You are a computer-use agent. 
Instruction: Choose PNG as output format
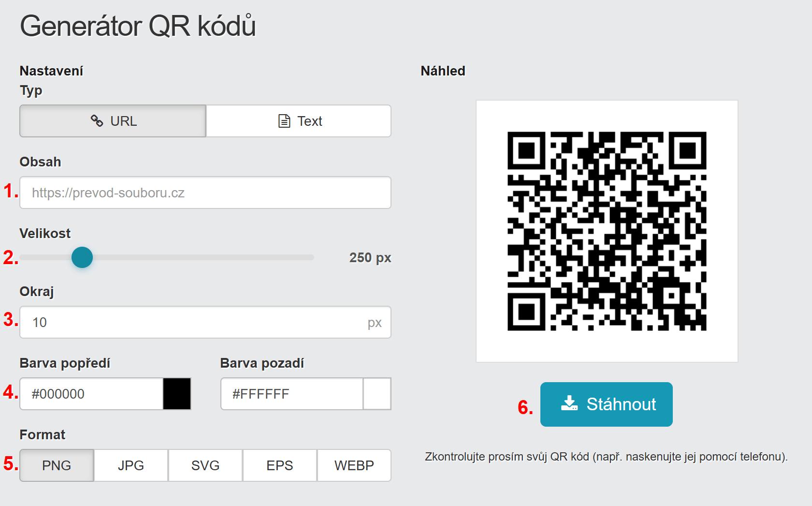point(57,465)
